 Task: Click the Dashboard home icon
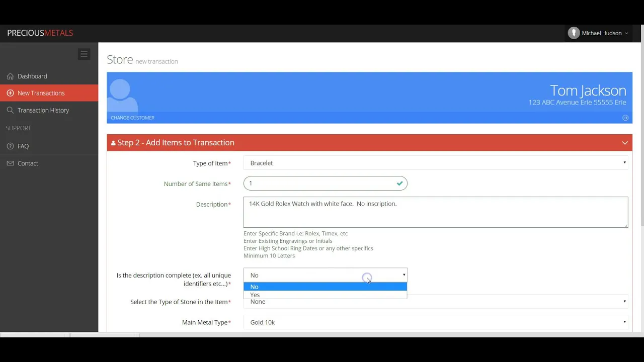tap(10, 76)
